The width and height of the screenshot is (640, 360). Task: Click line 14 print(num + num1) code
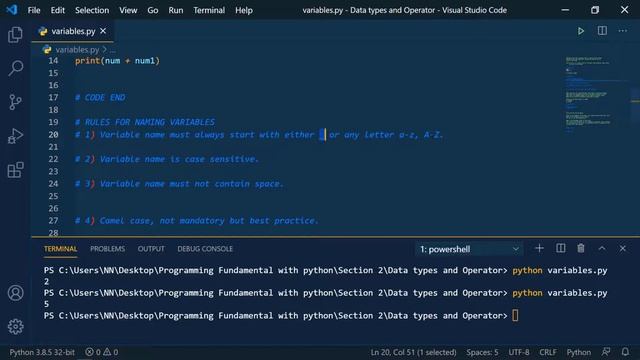[118, 61]
